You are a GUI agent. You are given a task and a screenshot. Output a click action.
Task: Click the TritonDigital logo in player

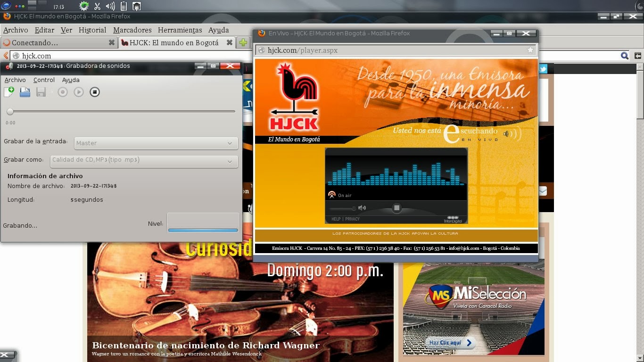[454, 219]
